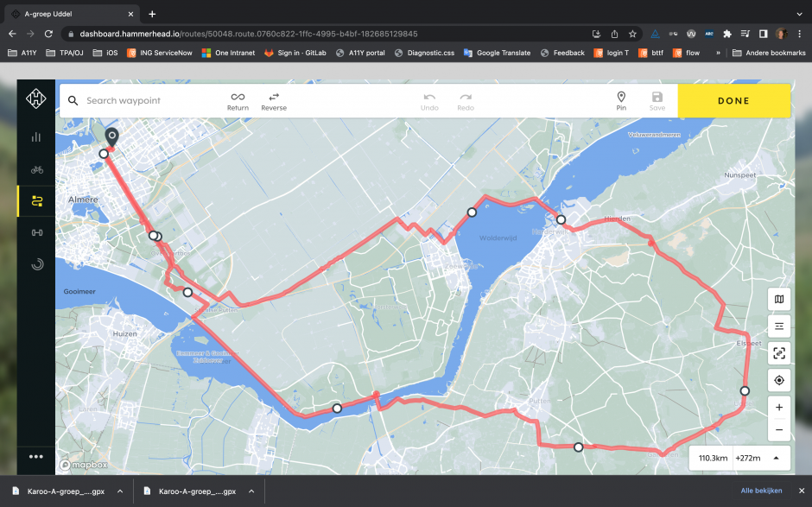Screen dimensions: 812x507
Task: Center map on my location
Action: [779, 380]
